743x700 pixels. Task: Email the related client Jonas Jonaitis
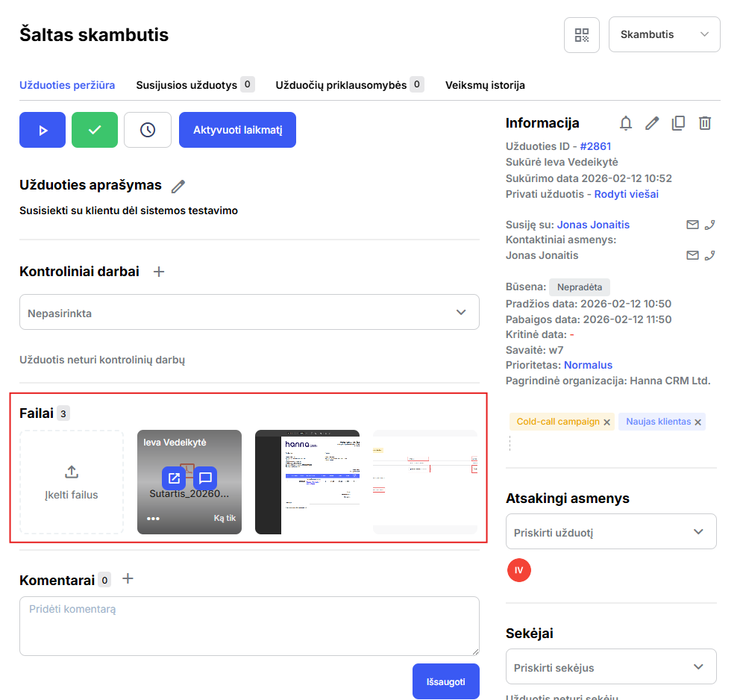[692, 225]
